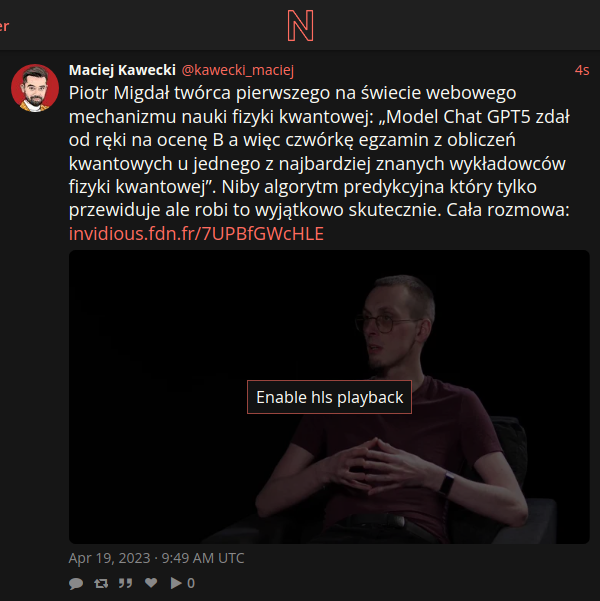Enable hls playback on the video
This screenshot has width=600, height=601.
329,397
